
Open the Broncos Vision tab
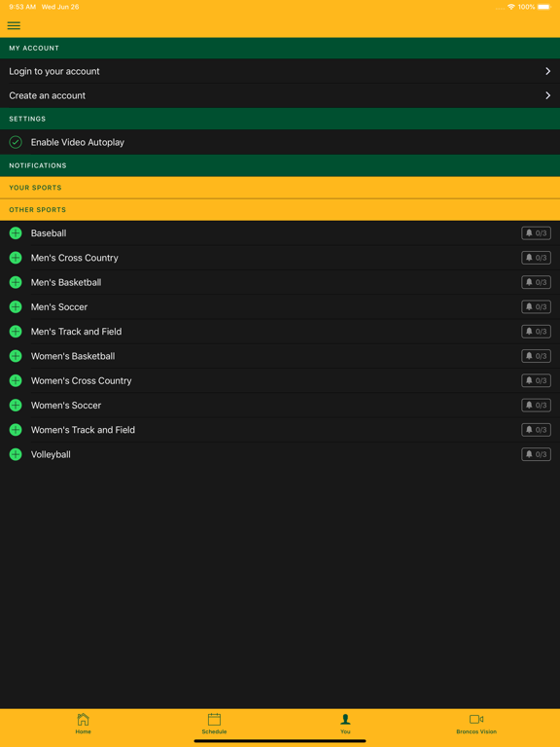[476, 724]
